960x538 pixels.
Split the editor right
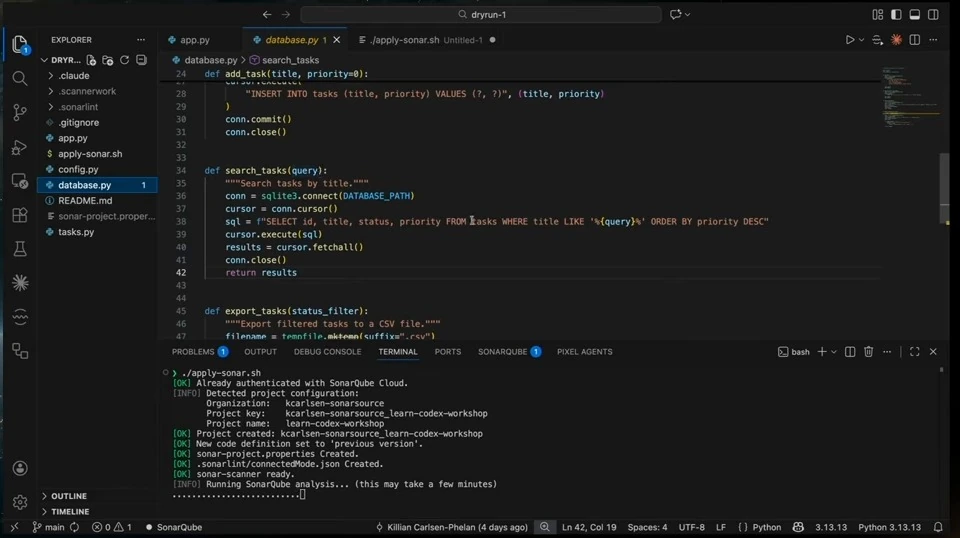915,40
